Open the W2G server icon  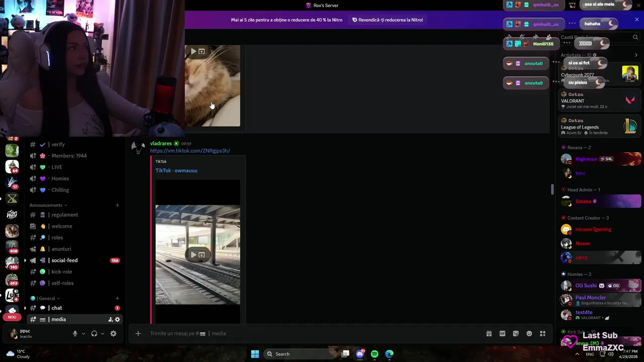12,215
